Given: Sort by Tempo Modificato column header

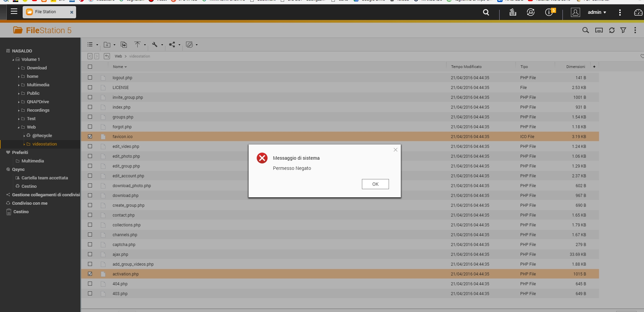Looking at the screenshot, I should coord(466,67).
